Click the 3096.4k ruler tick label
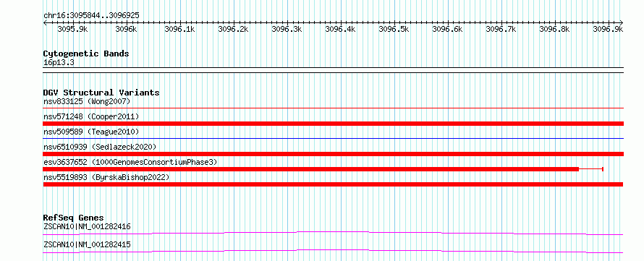Image resolution: width=644 pixels, height=261 pixels. coord(340,29)
